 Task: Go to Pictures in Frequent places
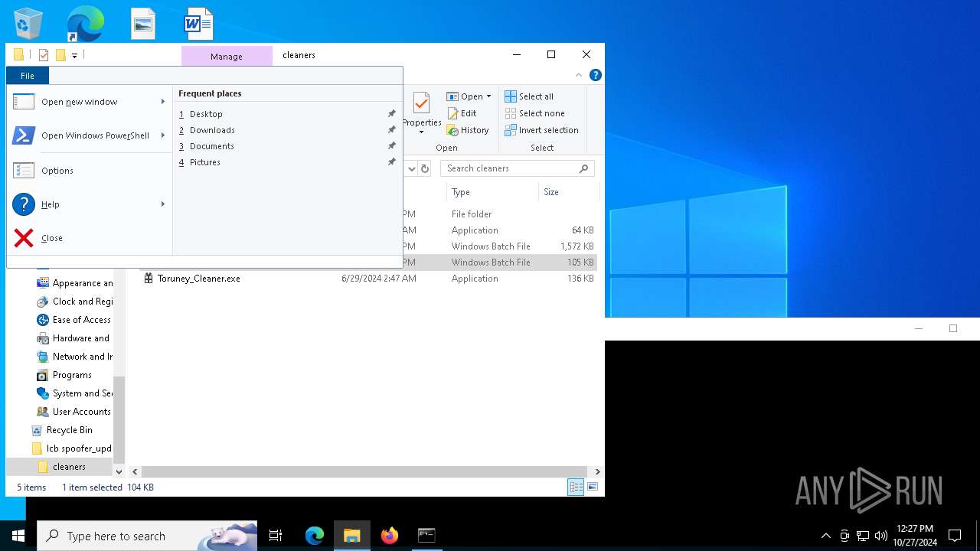click(x=205, y=162)
